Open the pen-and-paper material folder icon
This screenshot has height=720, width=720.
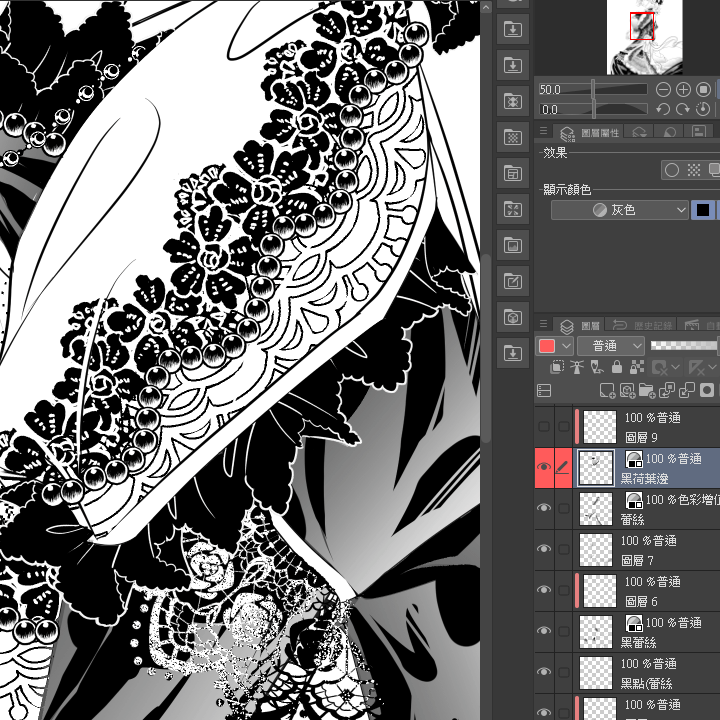[x=513, y=281]
